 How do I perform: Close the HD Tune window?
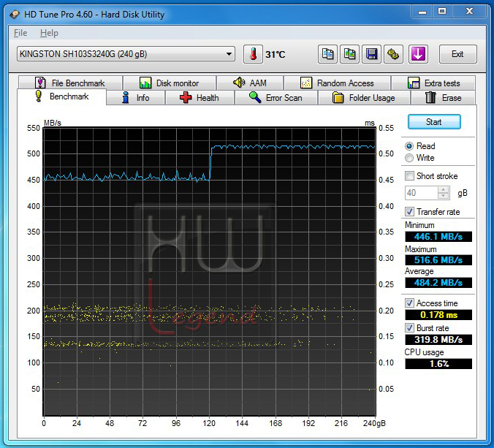point(469,12)
